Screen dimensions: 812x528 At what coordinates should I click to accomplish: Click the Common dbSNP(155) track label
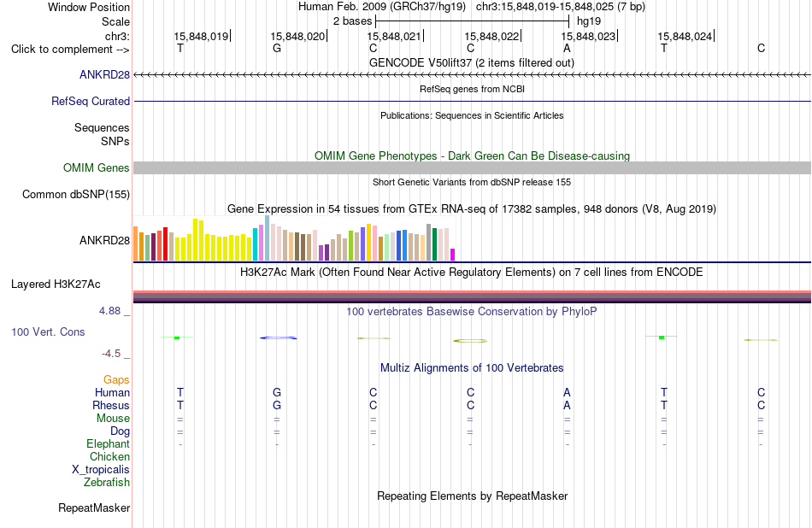(x=76, y=194)
